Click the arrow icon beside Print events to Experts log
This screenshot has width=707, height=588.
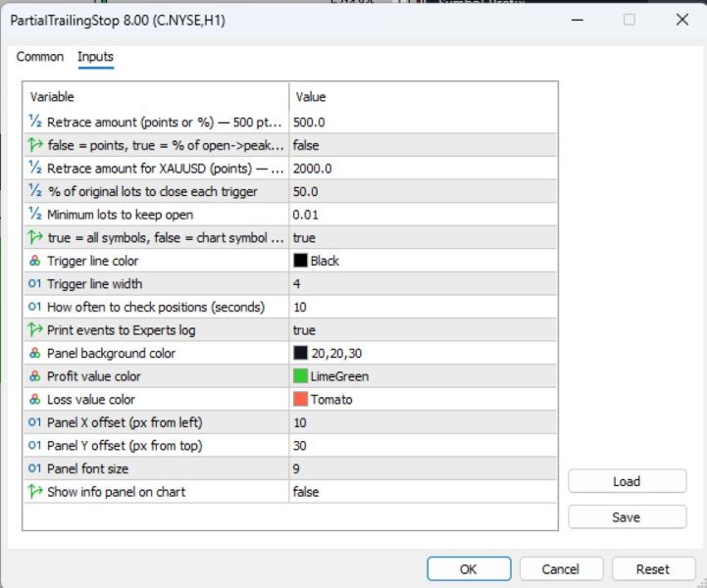[34, 330]
